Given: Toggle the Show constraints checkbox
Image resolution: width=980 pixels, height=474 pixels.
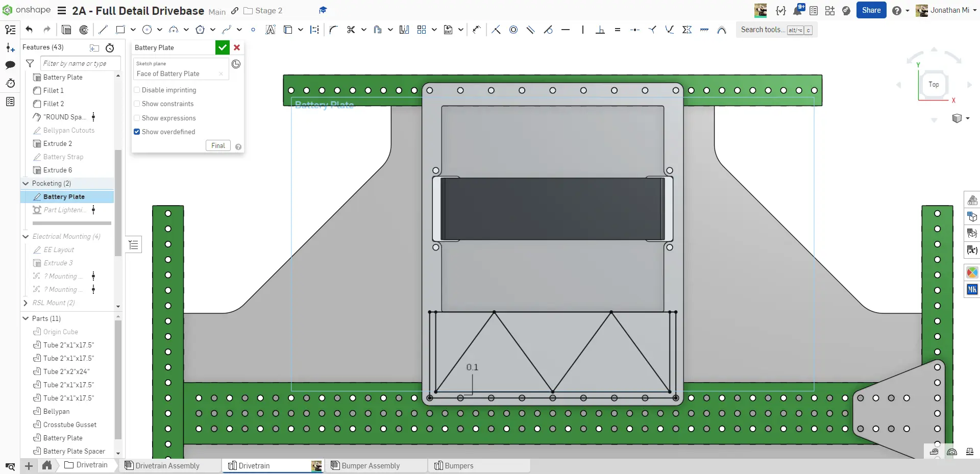Looking at the screenshot, I should pyautogui.click(x=137, y=104).
